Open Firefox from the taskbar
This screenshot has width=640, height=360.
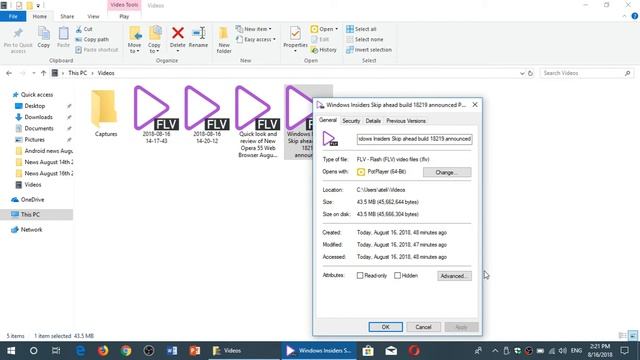tap(103, 351)
